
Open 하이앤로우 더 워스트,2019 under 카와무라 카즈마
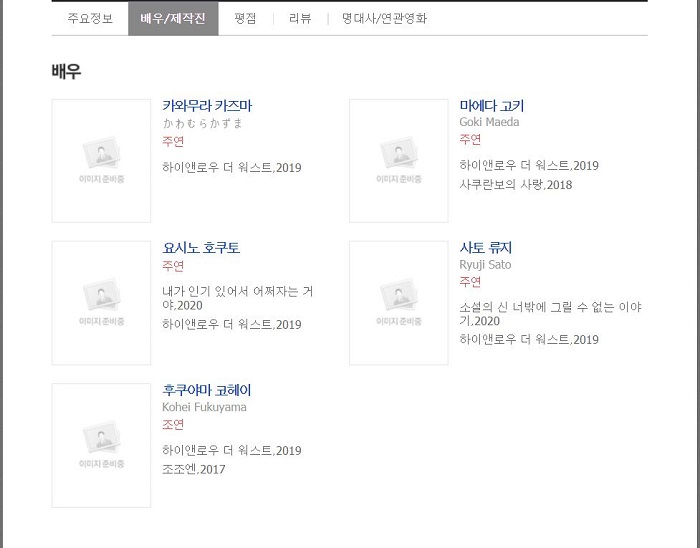(x=232, y=168)
